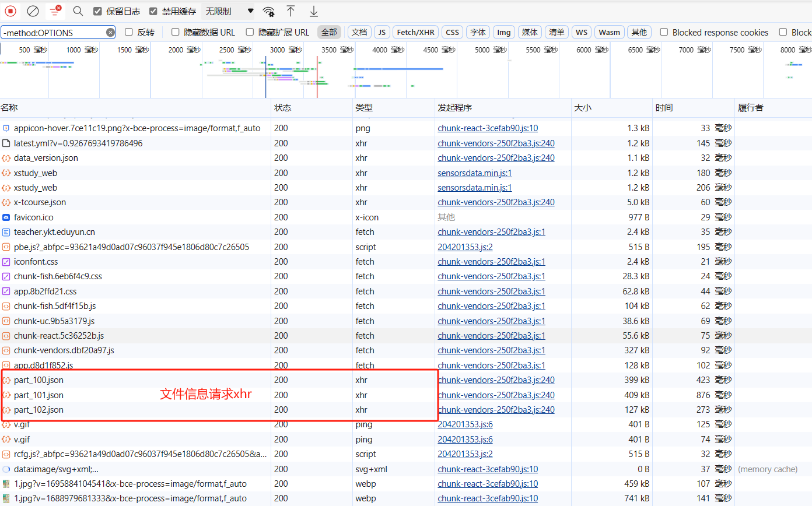
Task: Stop recording network log
Action: [10, 11]
